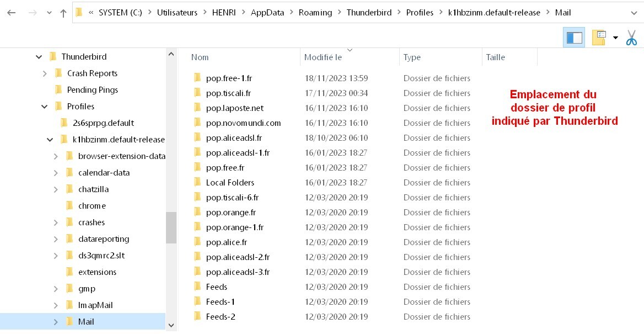The image size is (644, 334).
Task: Sort by the Taille column header
Action: [495, 57]
